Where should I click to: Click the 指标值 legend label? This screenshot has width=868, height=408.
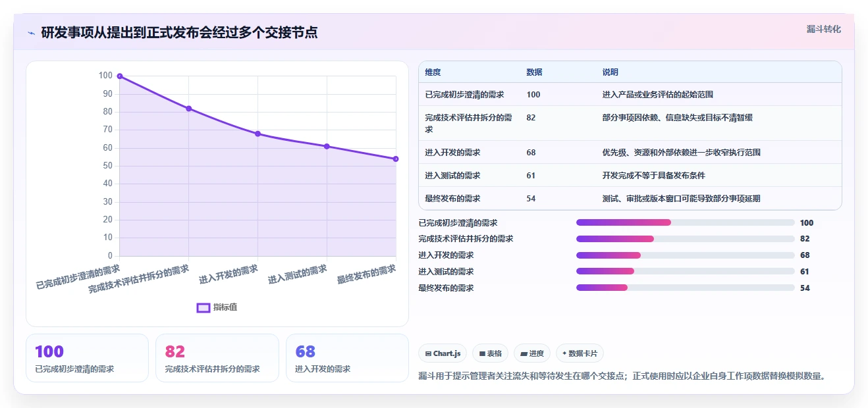pyautogui.click(x=225, y=307)
